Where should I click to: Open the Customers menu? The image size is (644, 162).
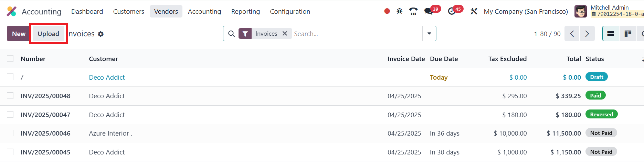128,11
